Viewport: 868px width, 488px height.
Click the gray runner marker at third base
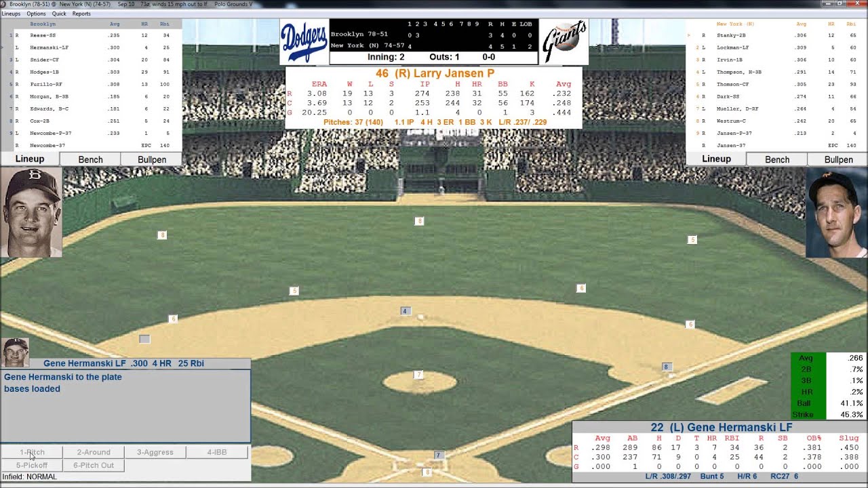coord(144,339)
